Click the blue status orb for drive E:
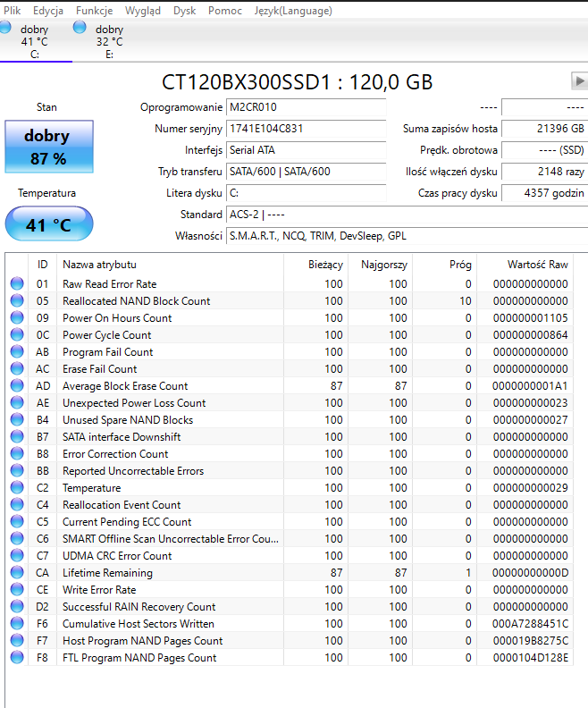Image resolution: width=588 pixels, height=708 pixels. coord(80,28)
